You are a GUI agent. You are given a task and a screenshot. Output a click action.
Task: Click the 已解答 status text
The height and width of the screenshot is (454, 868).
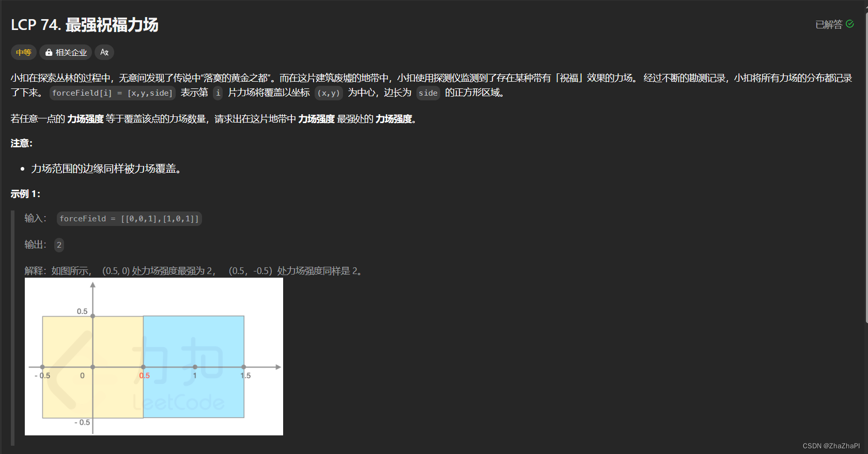(829, 24)
